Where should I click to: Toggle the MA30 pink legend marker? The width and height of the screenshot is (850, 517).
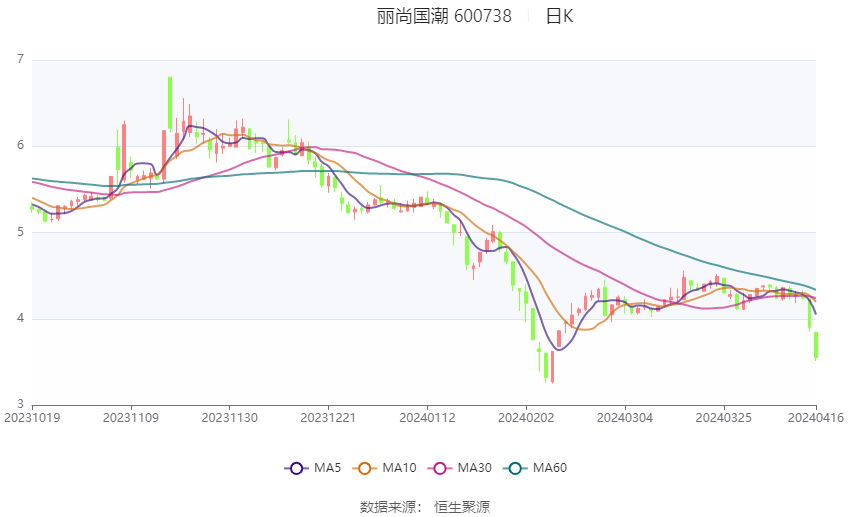[x=439, y=467]
